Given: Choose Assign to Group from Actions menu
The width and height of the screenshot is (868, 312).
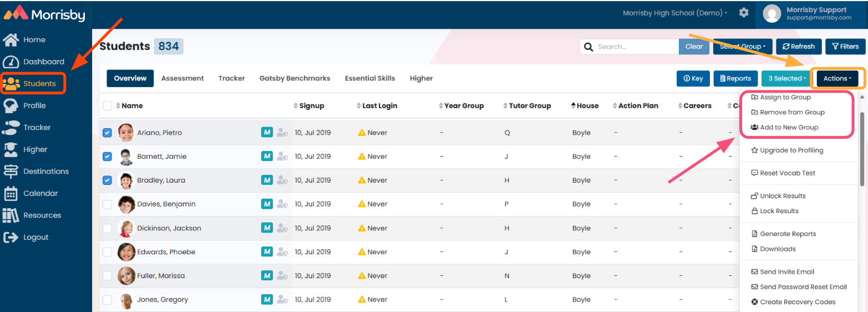Looking at the screenshot, I should click(x=781, y=97).
